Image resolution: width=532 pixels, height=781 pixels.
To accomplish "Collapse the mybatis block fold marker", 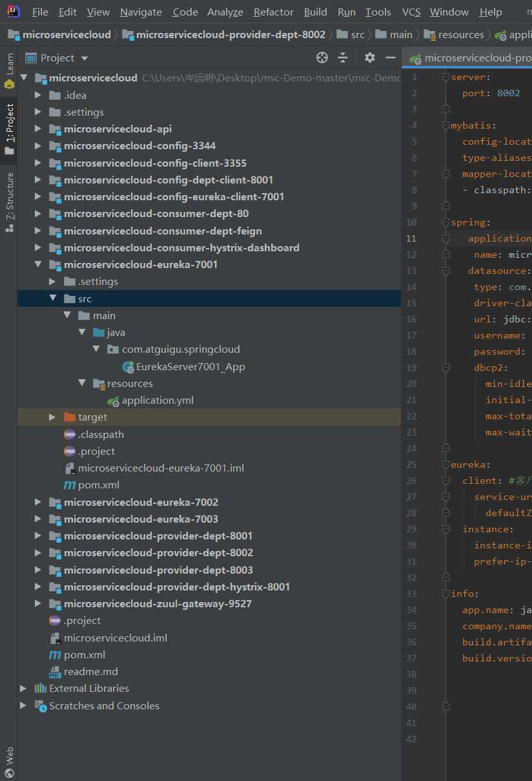I will click(445, 125).
